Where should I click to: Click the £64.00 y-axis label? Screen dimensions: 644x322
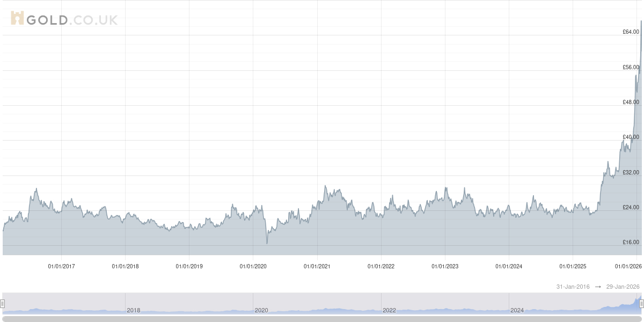tap(631, 32)
